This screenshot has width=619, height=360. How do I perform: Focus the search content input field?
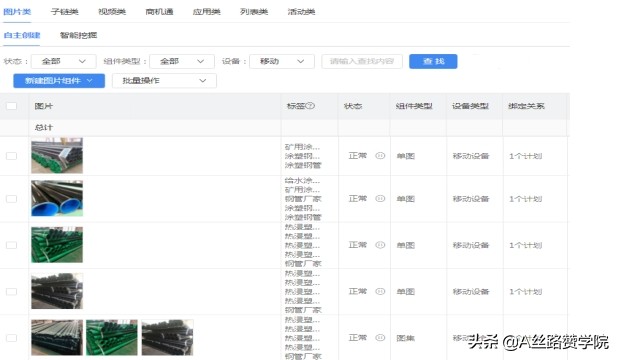click(362, 61)
